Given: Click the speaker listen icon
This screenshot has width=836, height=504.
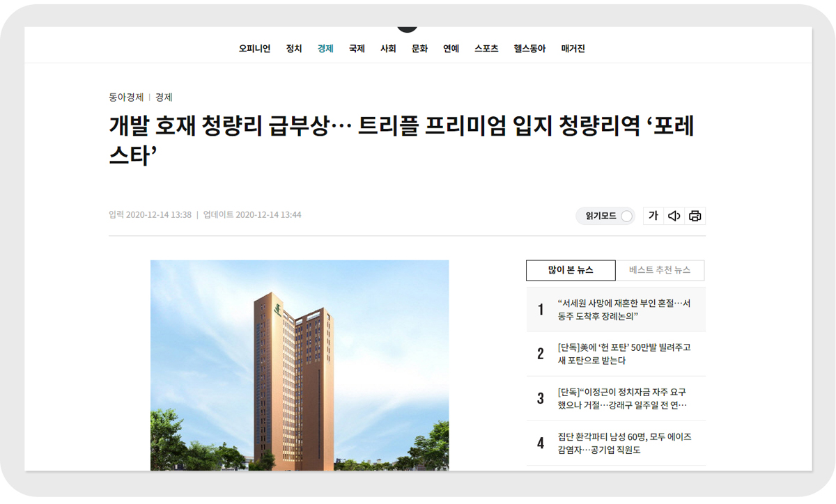Looking at the screenshot, I should pyautogui.click(x=674, y=216).
